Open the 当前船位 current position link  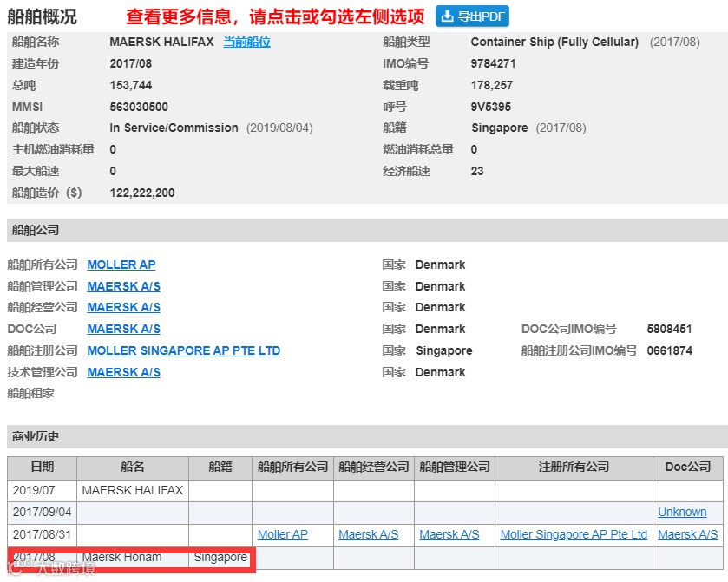[x=247, y=43]
